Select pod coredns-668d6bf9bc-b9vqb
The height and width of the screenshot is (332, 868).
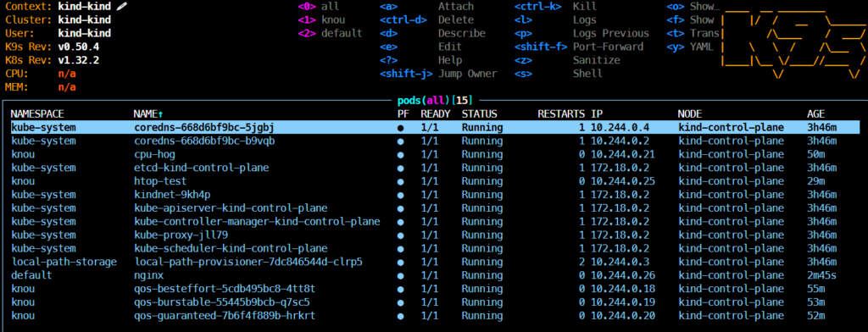(204, 141)
